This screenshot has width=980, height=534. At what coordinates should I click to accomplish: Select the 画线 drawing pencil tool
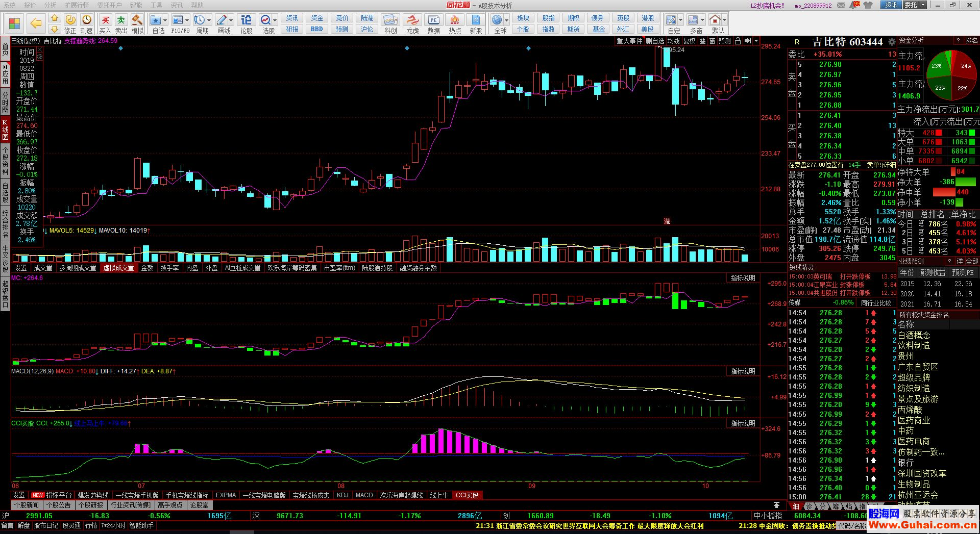222,20
